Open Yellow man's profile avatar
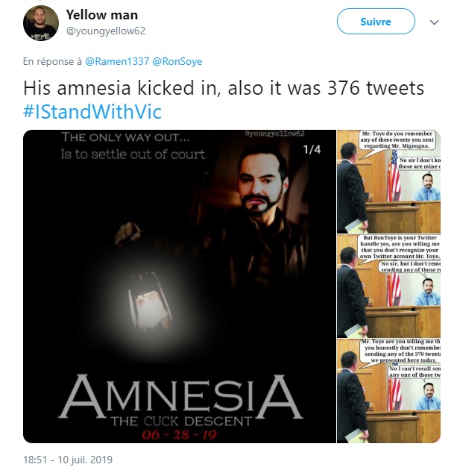460x476 pixels. pos(41,23)
